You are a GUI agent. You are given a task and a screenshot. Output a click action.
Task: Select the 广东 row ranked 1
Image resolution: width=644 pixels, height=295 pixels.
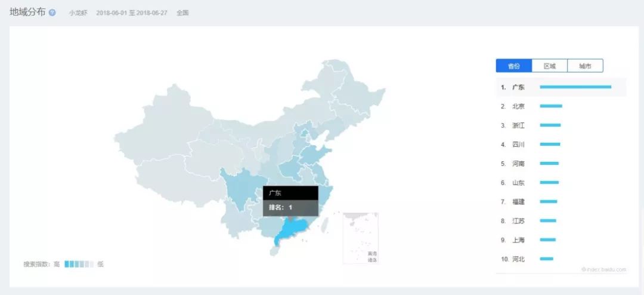click(561, 87)
